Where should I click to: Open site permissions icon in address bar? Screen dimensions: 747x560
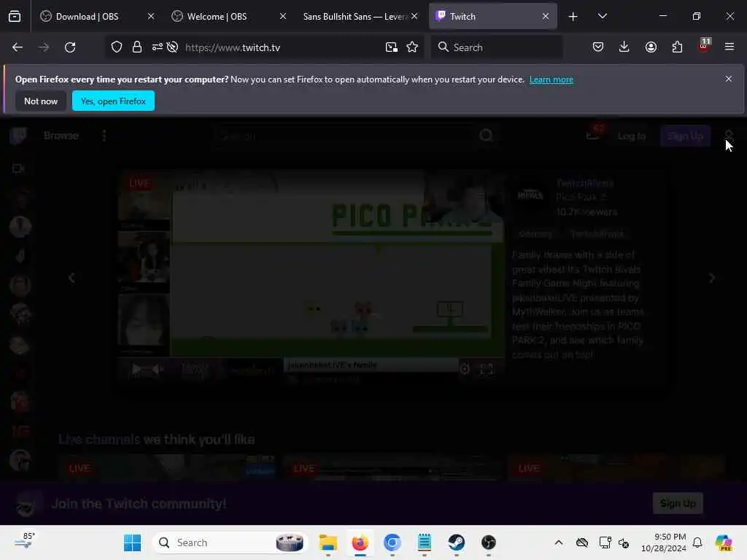[158, 47]
